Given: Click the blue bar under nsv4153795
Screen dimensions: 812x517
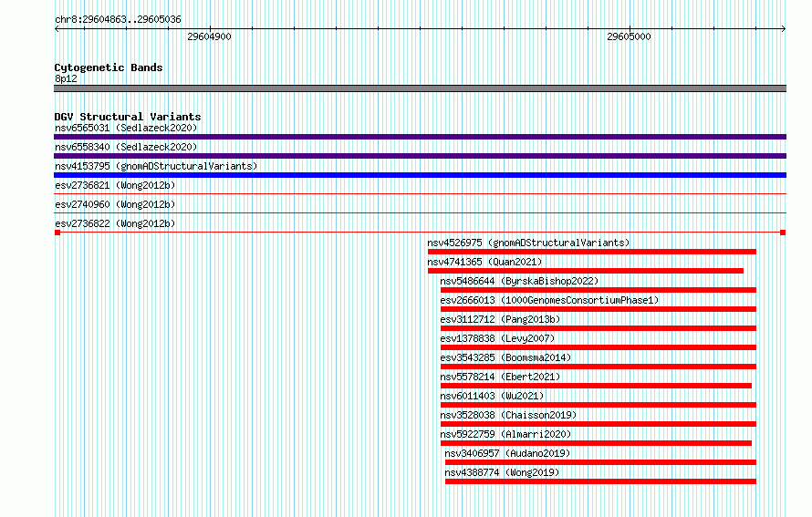Looking at the screenshot, I should point(420,175).
